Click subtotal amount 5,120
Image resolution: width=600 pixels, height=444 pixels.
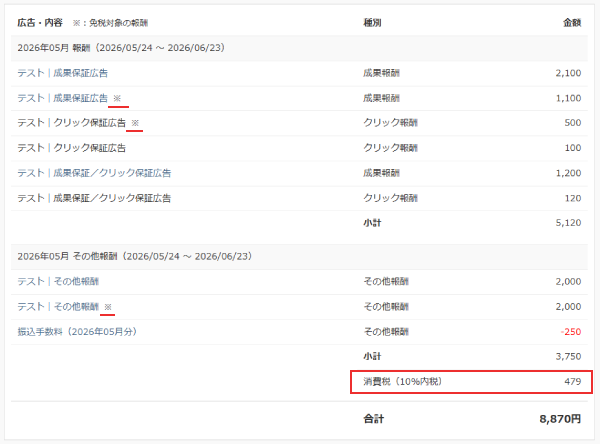coord(569,223)
